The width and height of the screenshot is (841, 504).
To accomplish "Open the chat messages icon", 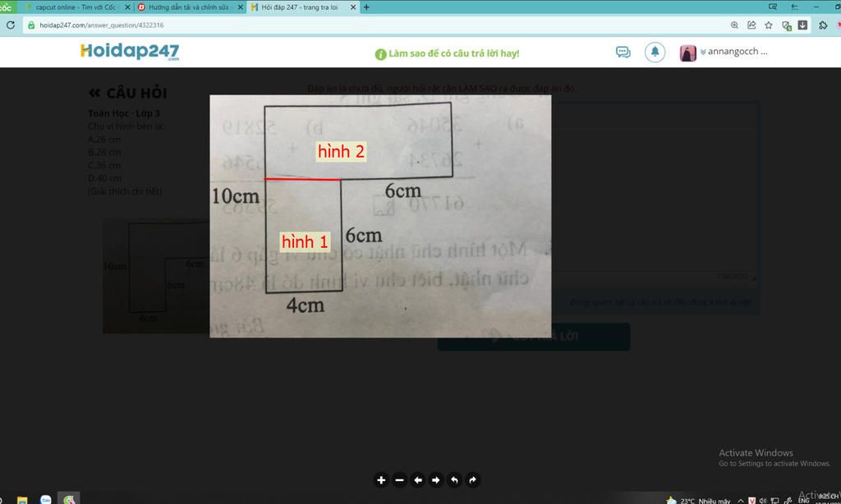I will (x=623, y=52).
